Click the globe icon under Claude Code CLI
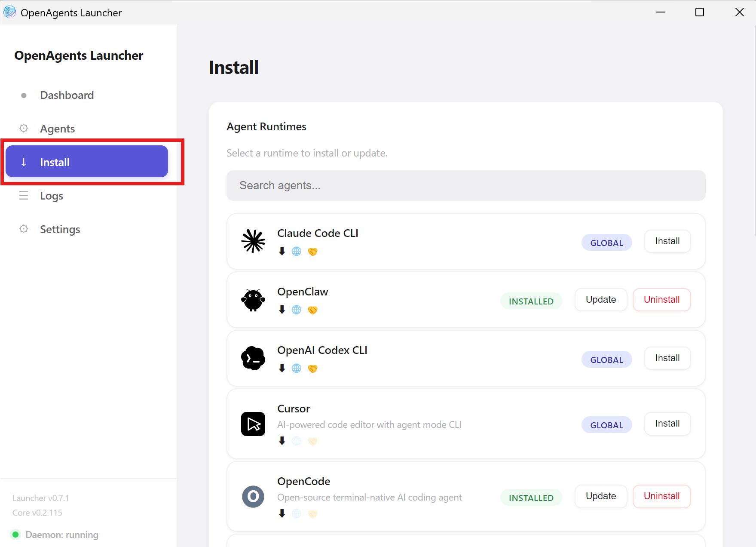This screenshot has width=756, height=547. click(297, 251)
